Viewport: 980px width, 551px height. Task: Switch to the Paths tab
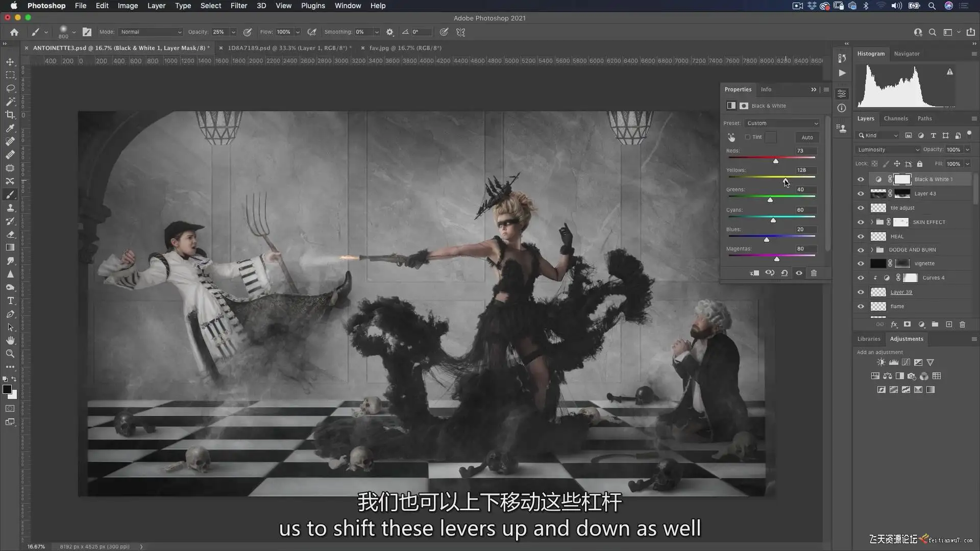tap(924, 118)
